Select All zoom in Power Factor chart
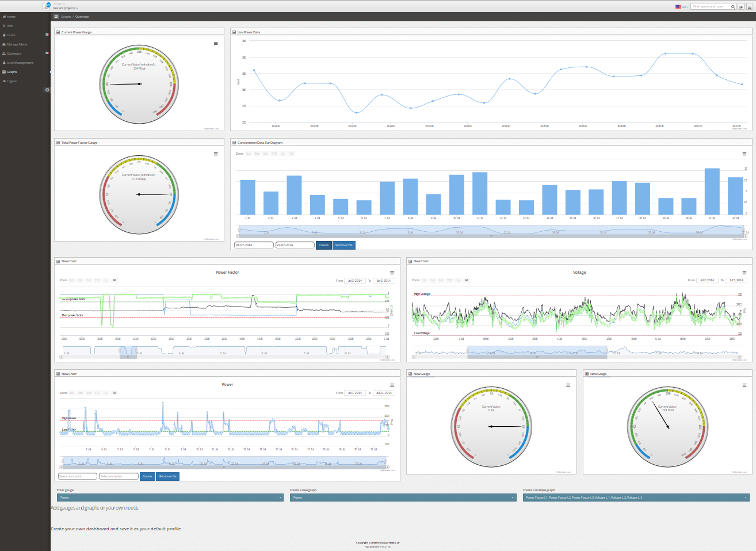Screen dimensions: 756x551 [114, 281]
